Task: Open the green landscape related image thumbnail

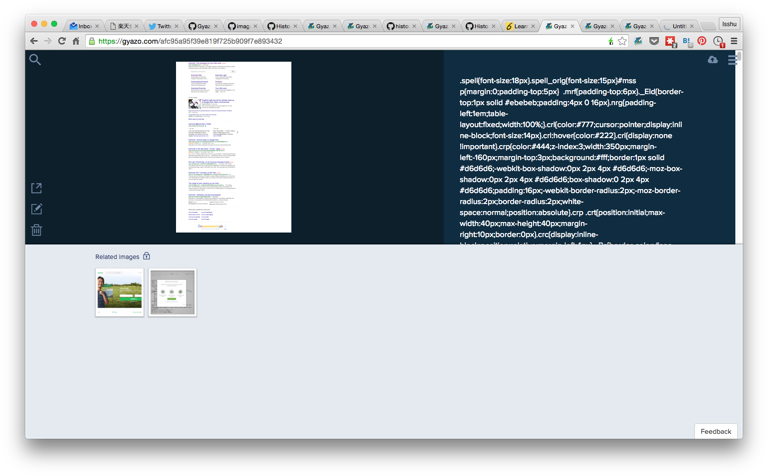Action: (x=120, y=292)
